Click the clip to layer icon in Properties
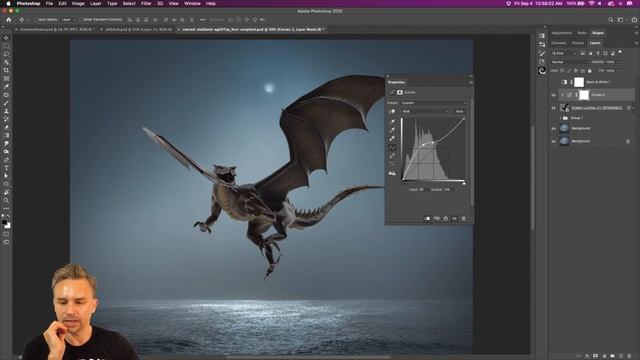Viewport: 640px width, 360px height. pyautogui.click(x=427, y=218)
